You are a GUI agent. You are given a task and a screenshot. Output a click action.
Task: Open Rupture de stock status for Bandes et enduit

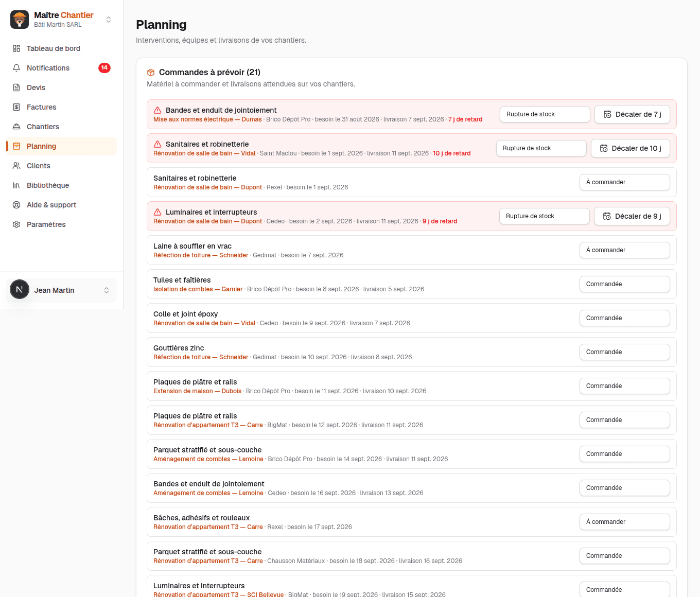tap(545, 114)
